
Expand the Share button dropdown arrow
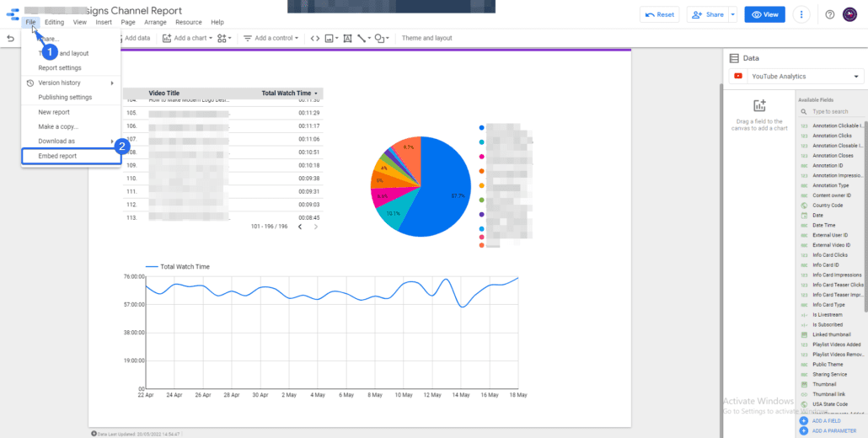point(732,14)
